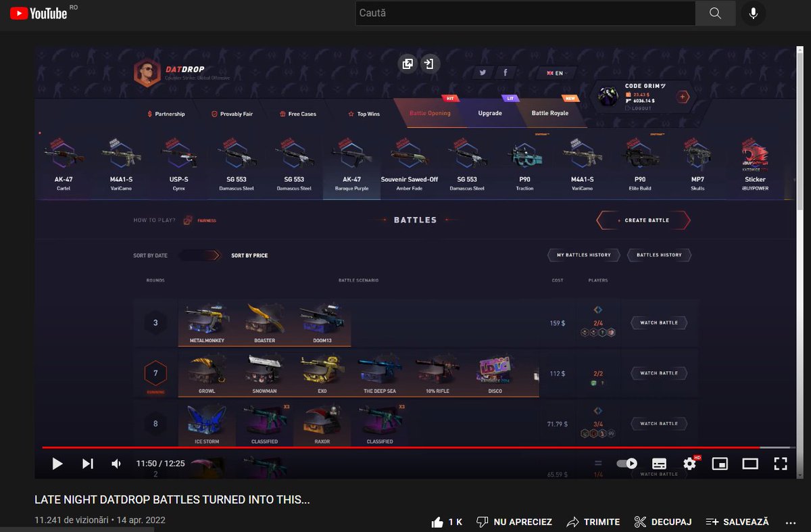Select the AK-47 Cartel drop item

[64, 166]
